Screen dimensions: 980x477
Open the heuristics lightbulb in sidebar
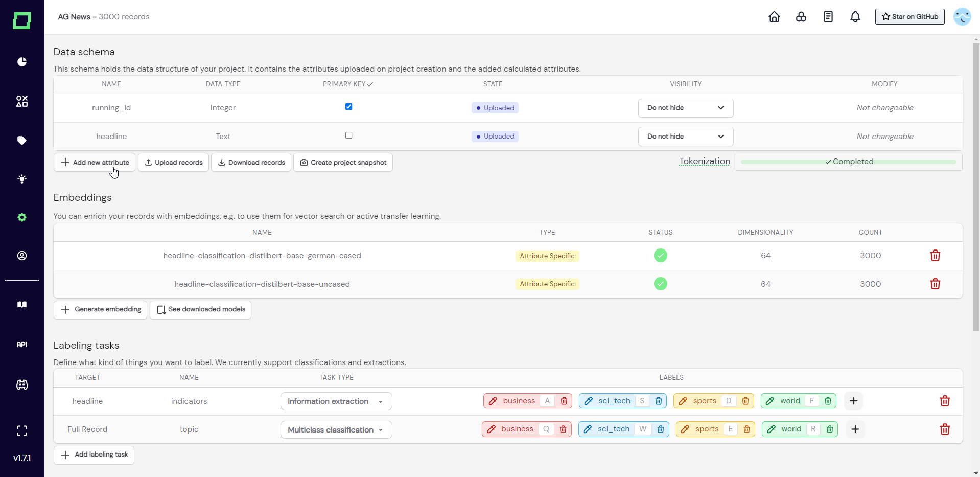click(x=22, y=179)
